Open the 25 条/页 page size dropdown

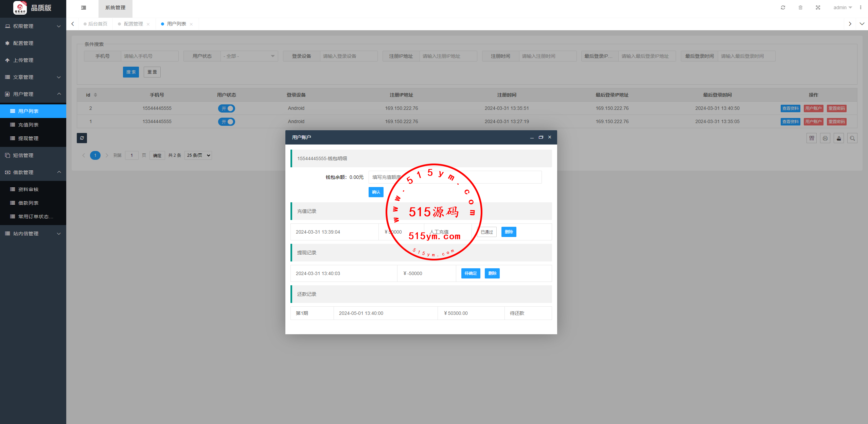[198, 155]
